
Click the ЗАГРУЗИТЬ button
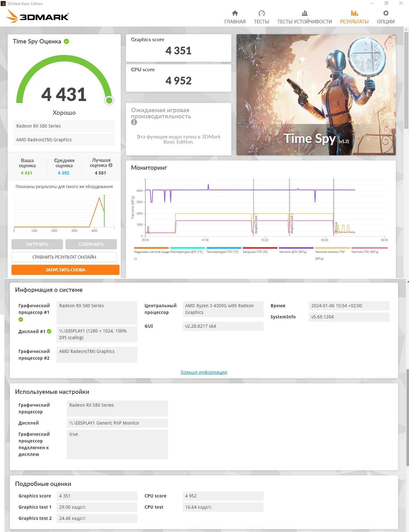[x=37, y=244]
